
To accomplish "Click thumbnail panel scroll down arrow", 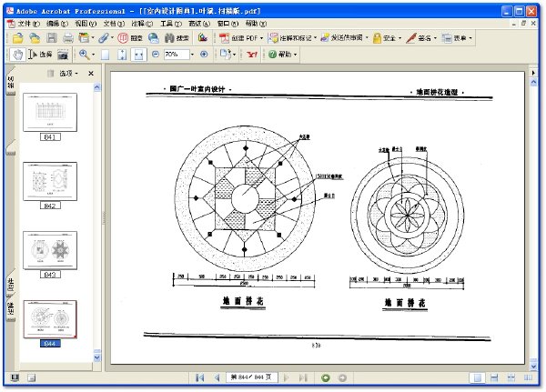I will pyautogui.click(x=97, y=357).
